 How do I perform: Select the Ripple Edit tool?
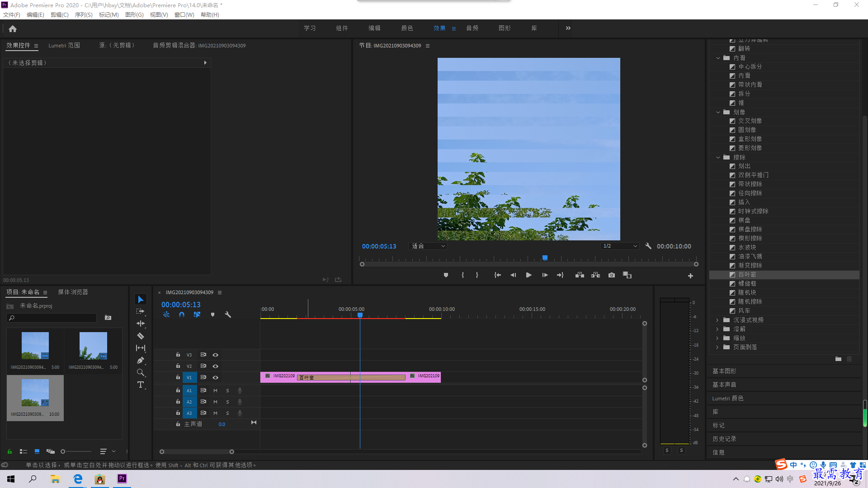coord(141,324)
